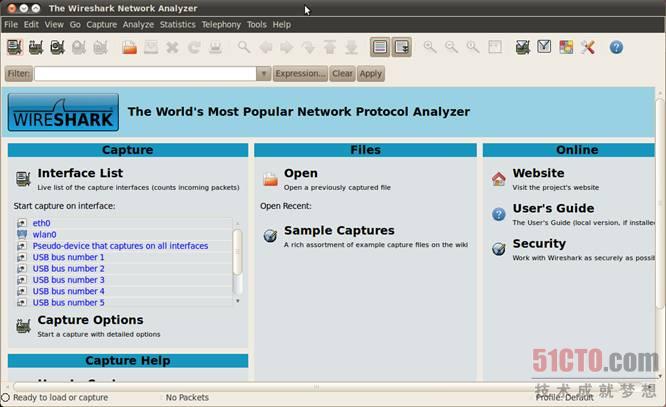
Task: Click the Restart capture toolbar icon
Action: [100, 47]
